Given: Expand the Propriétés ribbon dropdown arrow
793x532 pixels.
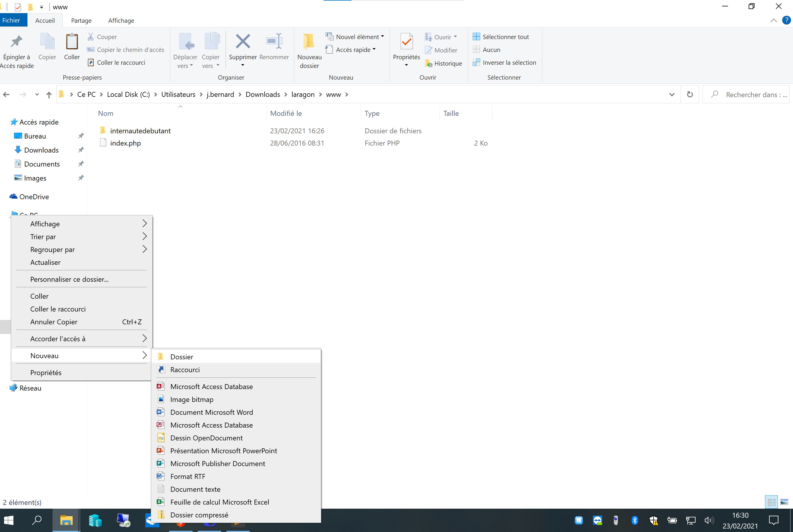Looking at the screenshot, I should pos(406,65).
